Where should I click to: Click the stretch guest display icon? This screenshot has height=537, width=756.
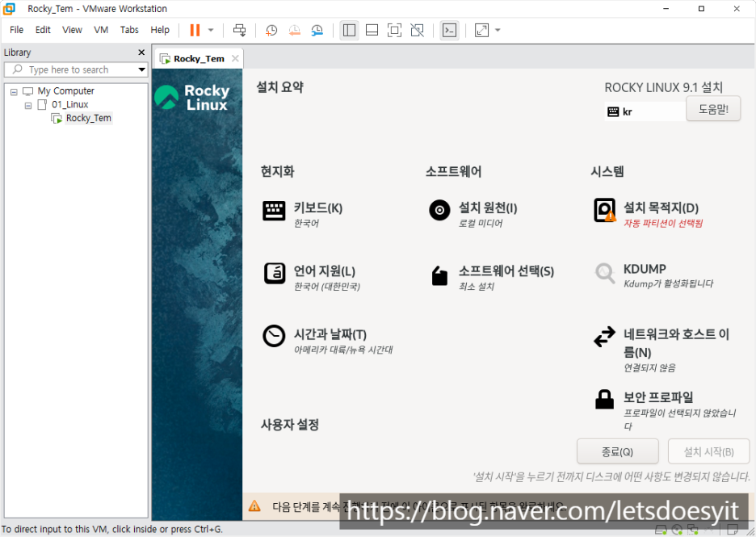(481, 30)
